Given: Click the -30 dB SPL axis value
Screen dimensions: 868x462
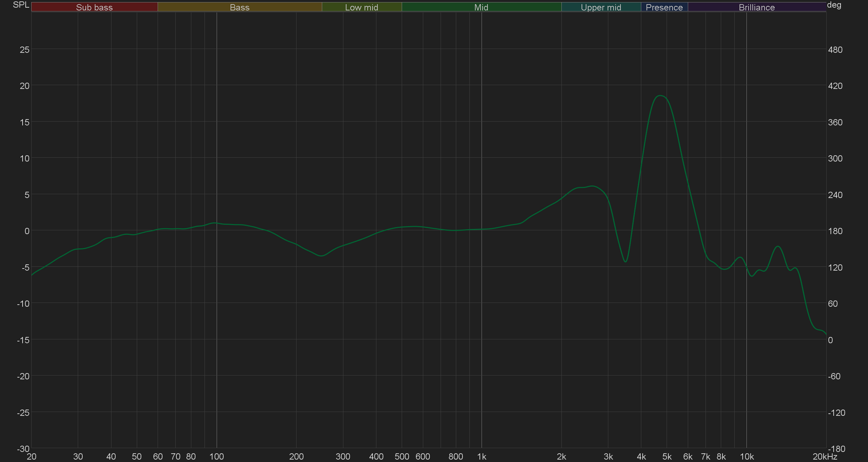Looking at the screenshot, I should [23, 449].
